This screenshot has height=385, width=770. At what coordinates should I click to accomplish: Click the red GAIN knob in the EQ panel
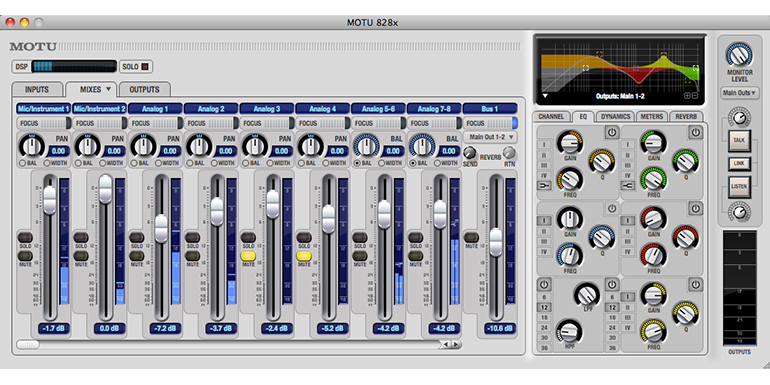point(654,218)
